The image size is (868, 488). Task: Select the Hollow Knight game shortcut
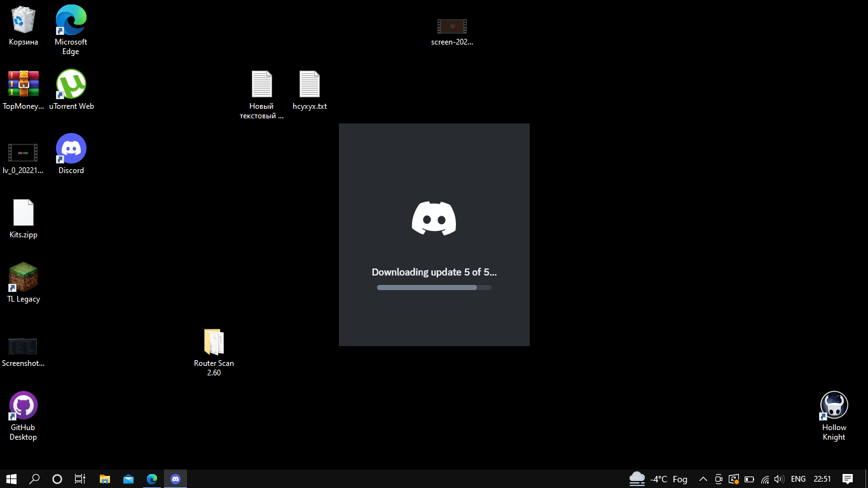click(834, 416)
